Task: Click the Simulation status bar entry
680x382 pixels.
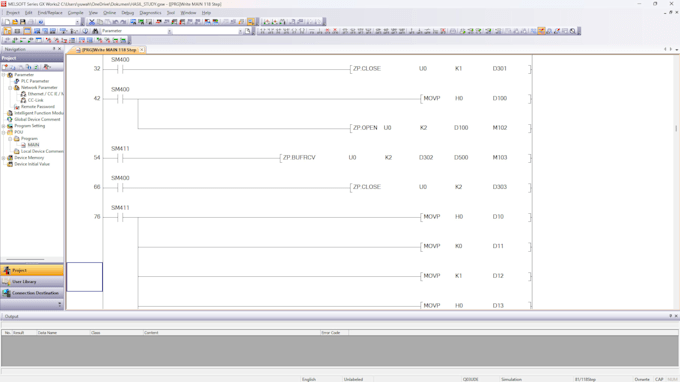Action: [x=511, y=379]
